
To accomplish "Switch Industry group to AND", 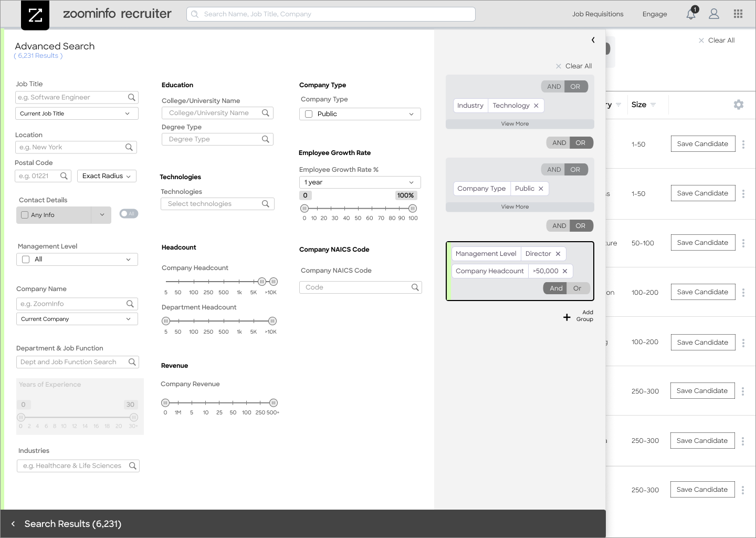I will tap(554, 87).
